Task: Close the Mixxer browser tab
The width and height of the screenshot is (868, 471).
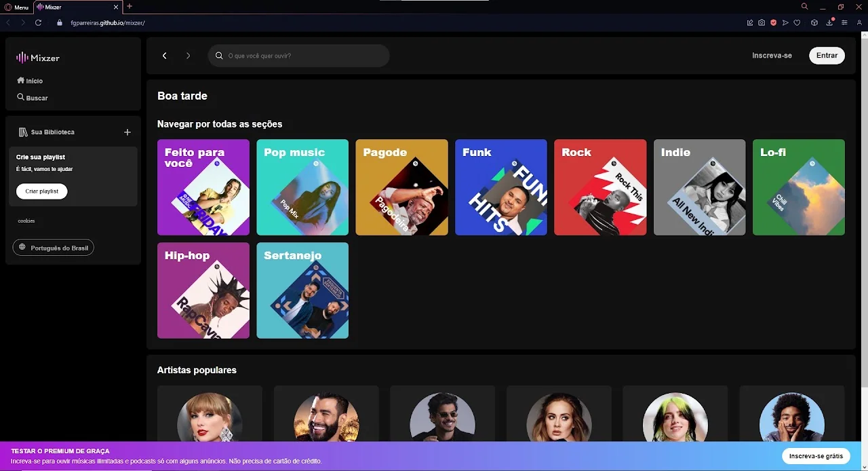Action: pos(117,7)
